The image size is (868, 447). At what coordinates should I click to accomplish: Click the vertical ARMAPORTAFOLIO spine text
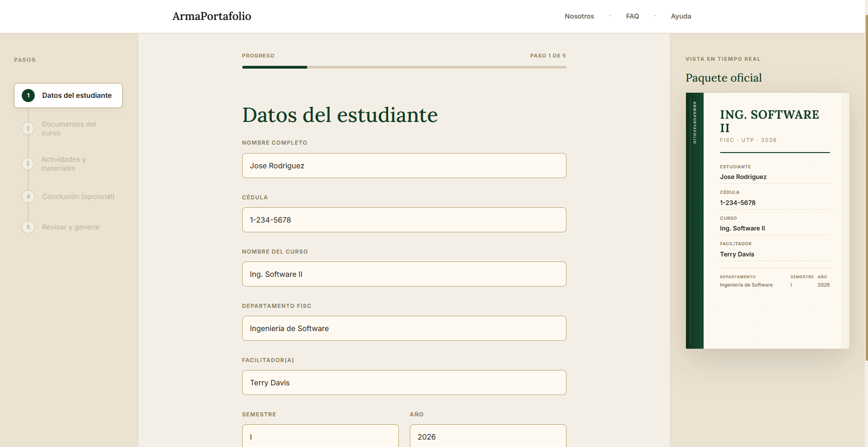694,122
